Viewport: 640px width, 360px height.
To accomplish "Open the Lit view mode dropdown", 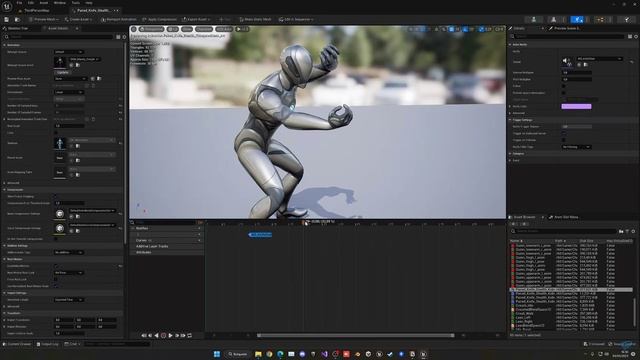I will pos(173,29).
